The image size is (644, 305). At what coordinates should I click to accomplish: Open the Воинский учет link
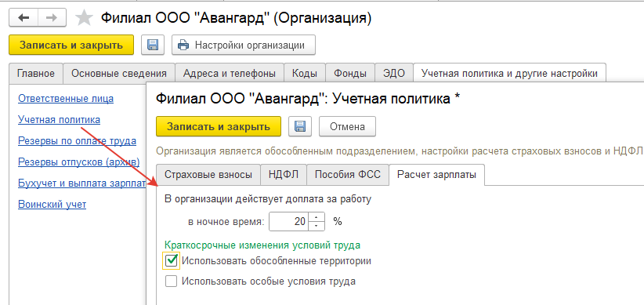[52, 205]
